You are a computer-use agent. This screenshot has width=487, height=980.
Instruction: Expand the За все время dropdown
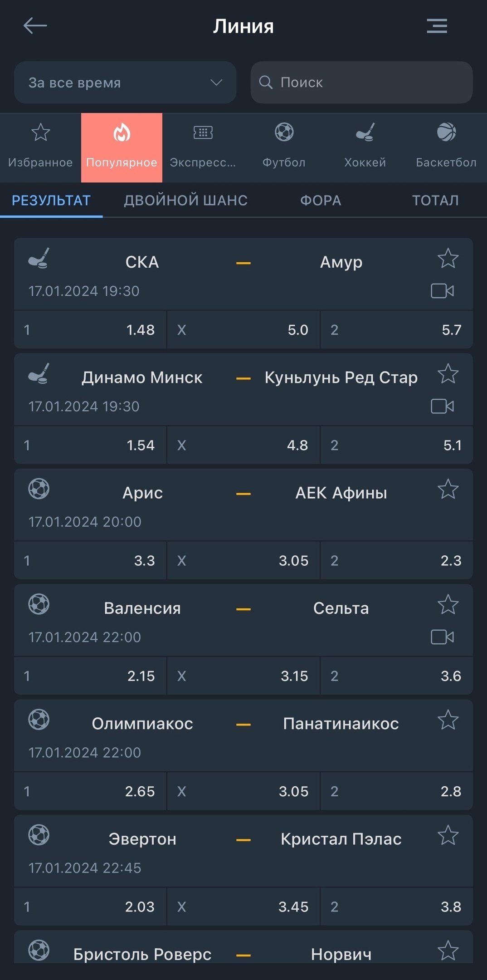pyautogui.click(x=125, y=83)
